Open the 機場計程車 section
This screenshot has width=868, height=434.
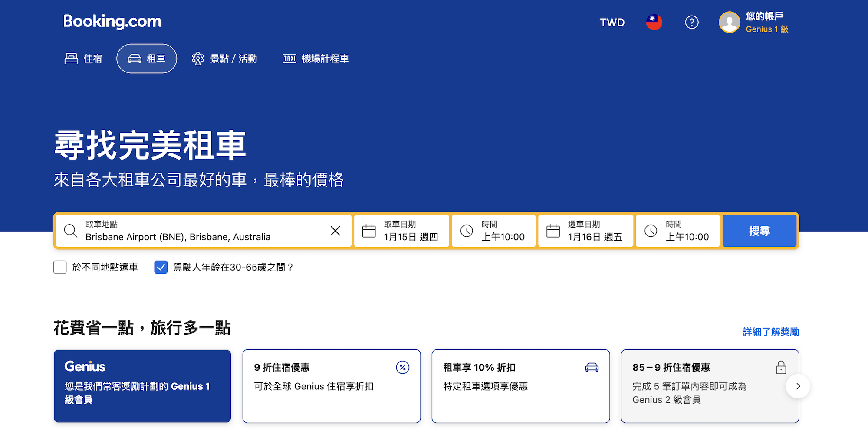tap(316, 59)
